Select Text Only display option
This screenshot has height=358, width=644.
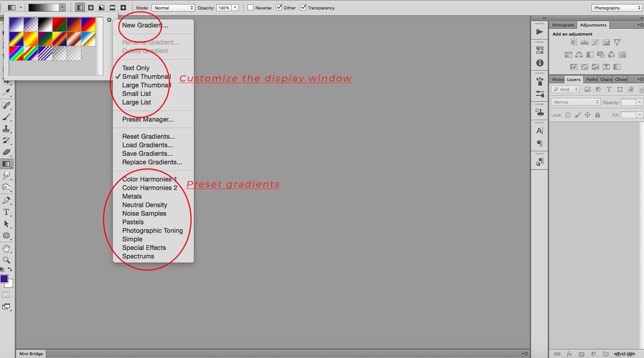click(136, 68)
